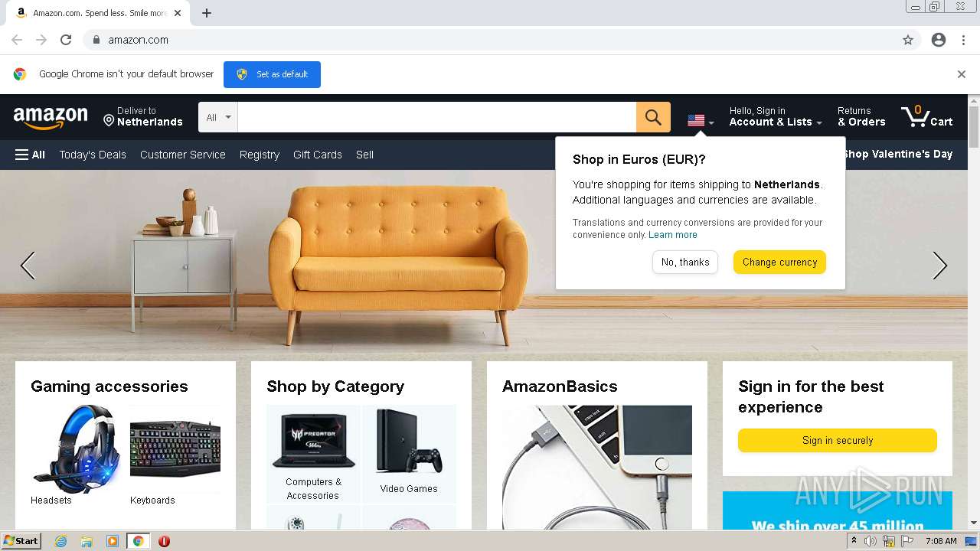The width and height of the screenshot is (980, 551).
Task: Click the Amazon logo
Action: coord(51,117)
